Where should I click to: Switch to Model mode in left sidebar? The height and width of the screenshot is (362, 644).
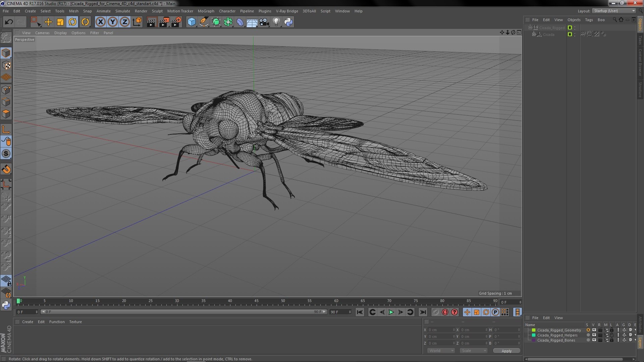(6, 53)
